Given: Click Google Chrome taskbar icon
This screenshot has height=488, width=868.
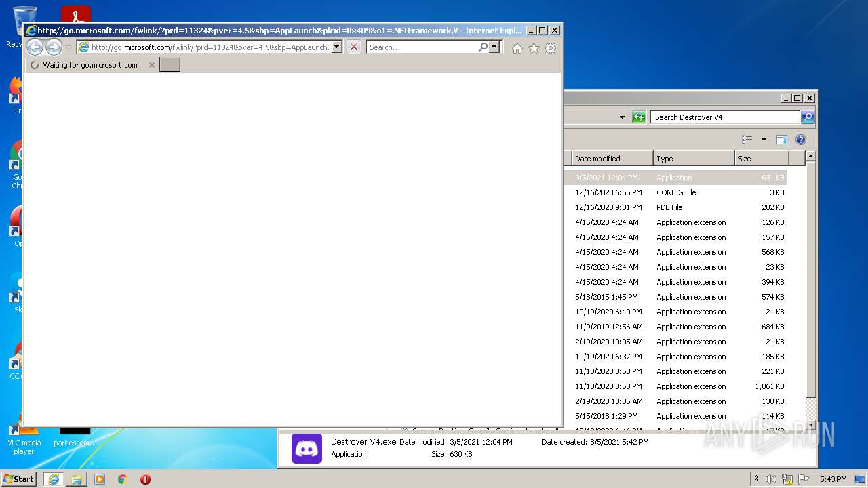Looking at the screenshot, I should pyautogui.click(x=122, y=479).
